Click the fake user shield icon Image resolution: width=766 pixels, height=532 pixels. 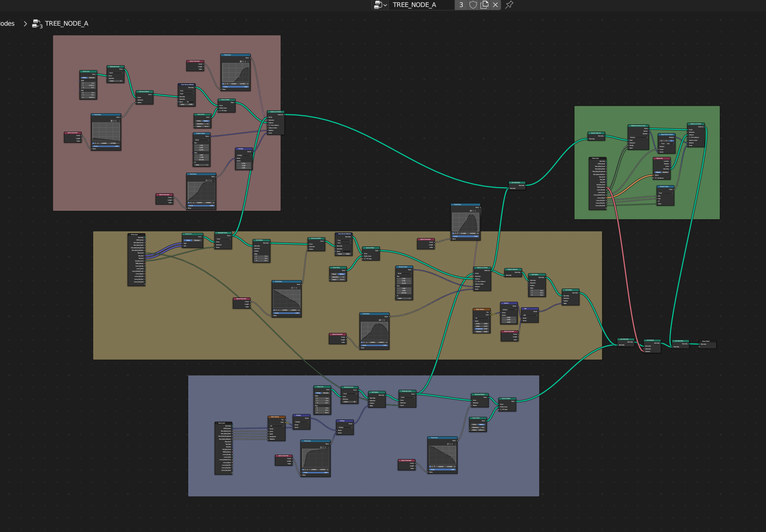point(473,5)
